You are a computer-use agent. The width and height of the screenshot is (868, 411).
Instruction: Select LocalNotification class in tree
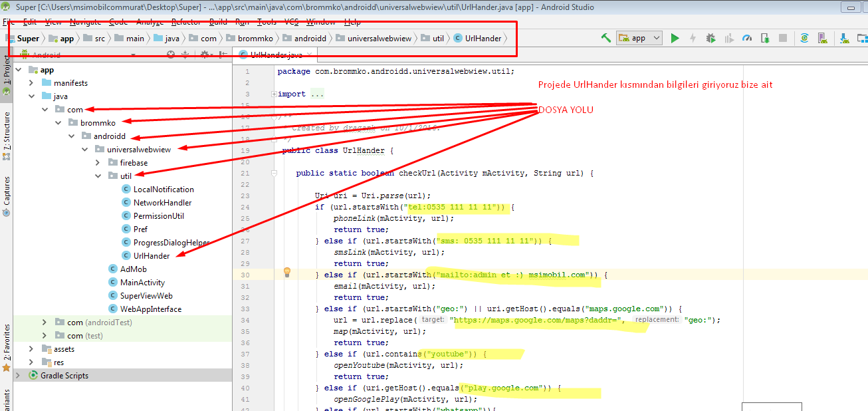(x=158, y=190)
